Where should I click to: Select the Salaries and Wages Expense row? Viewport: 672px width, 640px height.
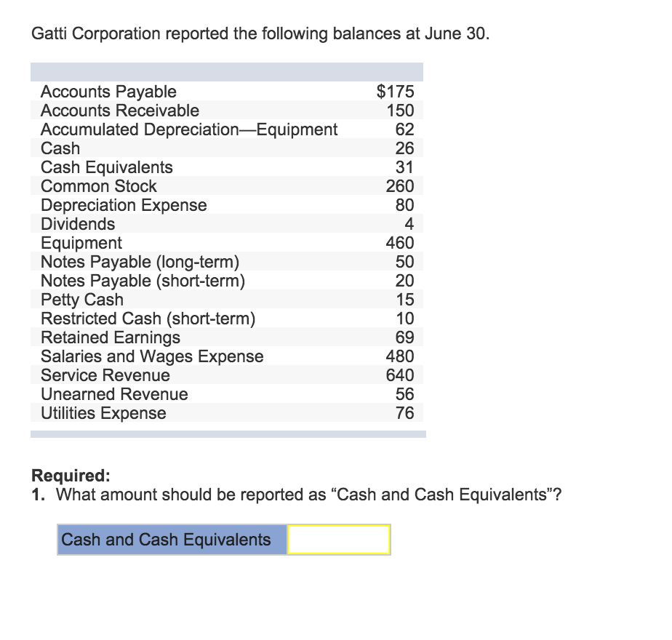point(152,356)
